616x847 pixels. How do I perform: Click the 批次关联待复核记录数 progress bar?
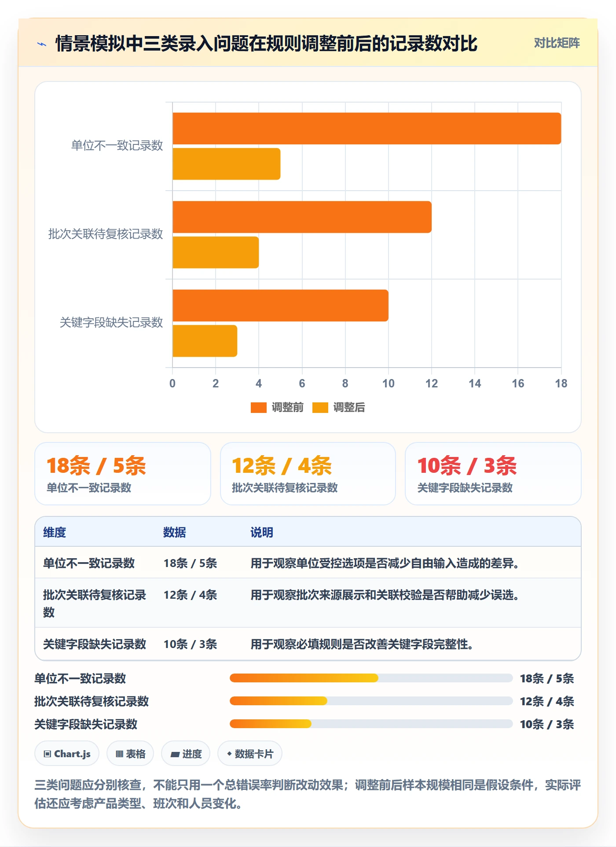pos(371,701)
